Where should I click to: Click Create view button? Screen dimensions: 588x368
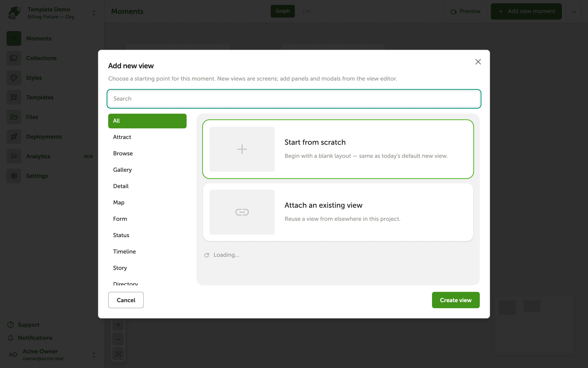(x=455, y=300)
